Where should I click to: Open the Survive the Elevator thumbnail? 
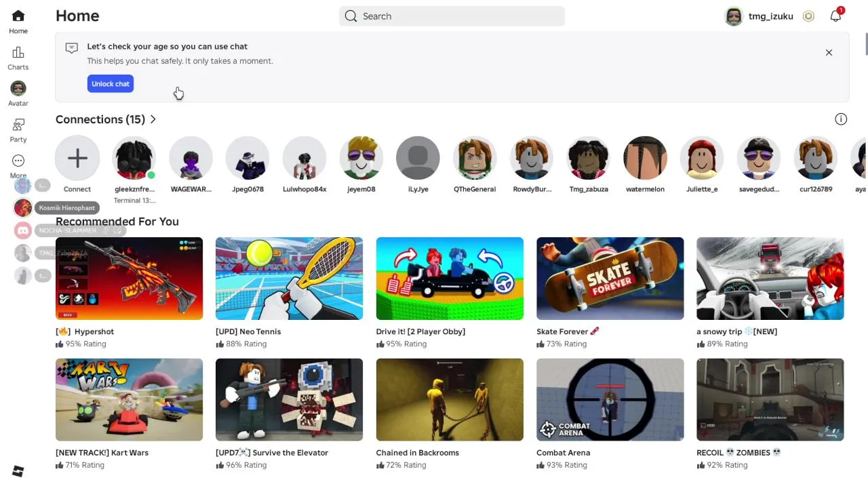click(x=289, y=400)
